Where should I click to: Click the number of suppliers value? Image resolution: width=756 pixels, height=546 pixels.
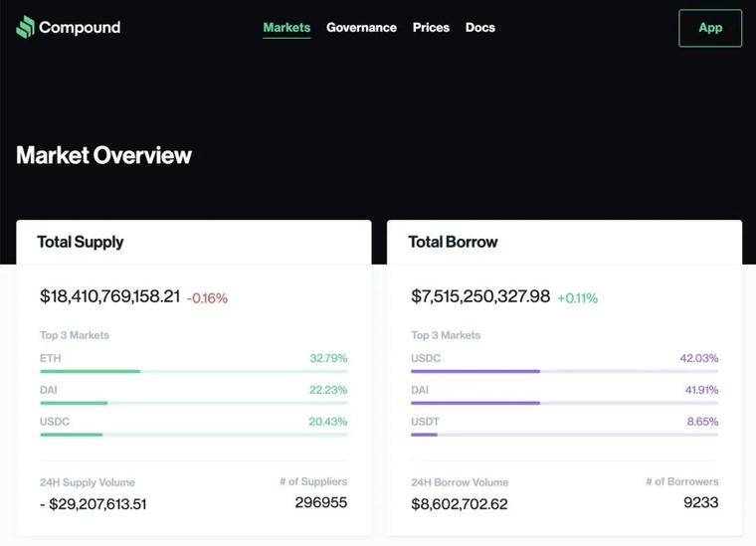pyautogui.click(x=321, y=502)
